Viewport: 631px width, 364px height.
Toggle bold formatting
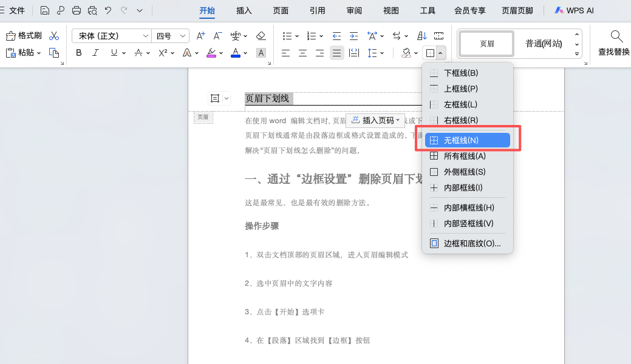point(78,53)
